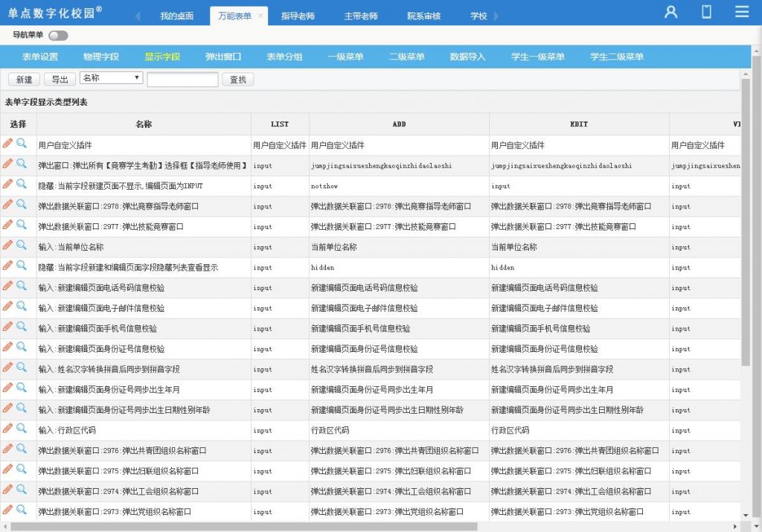
Task: Edit pencil icon for 用户自定义插件 row
Action: [7, 143]
